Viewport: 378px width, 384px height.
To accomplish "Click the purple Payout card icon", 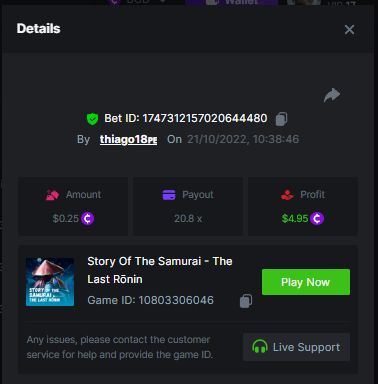I will (x=169, y=195).
